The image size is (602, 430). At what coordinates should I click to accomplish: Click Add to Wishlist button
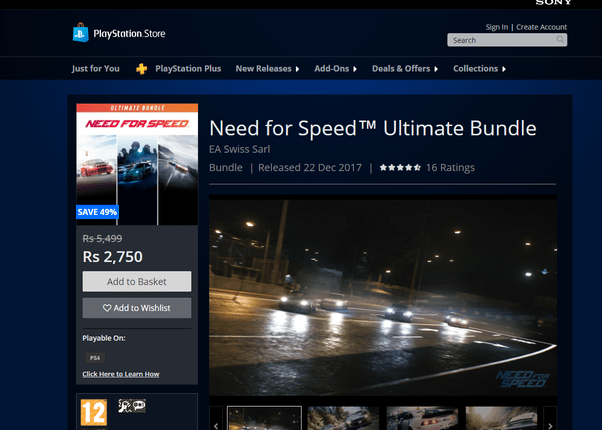pos(137,308)
